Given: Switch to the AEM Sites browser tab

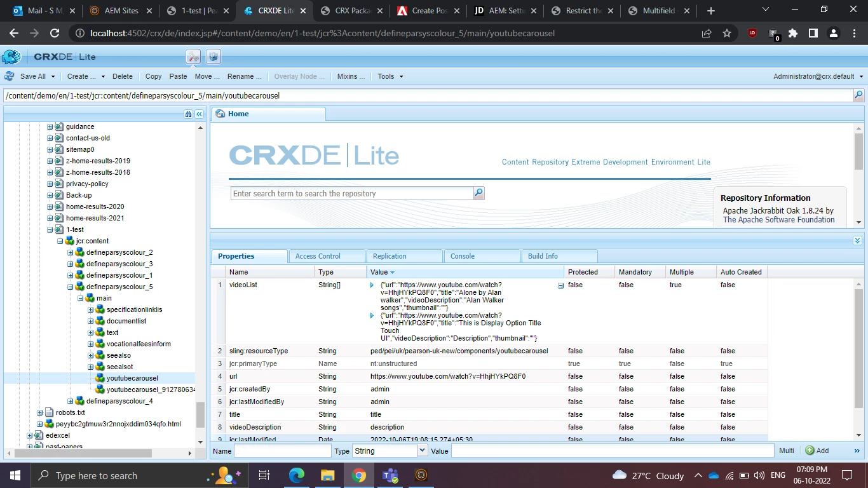Looking at the screenshot, I should (x=121, y=11).
